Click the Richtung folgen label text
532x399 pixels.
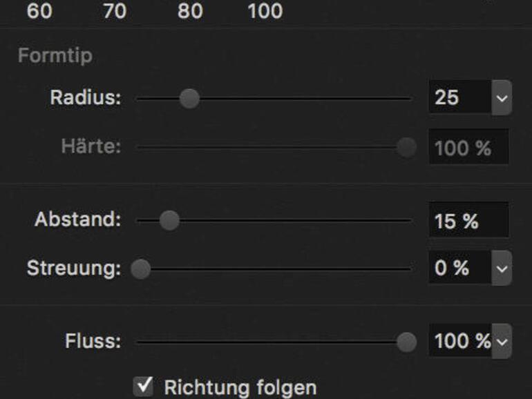tap(240, 387)
